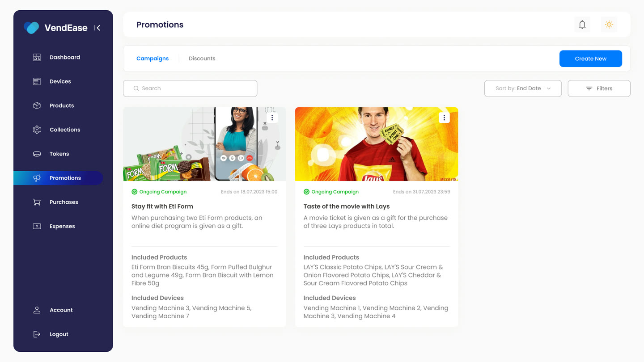Image resolution: width=644 pixels, height=362 pixels.
Task: Click 'Stay fit with Eti Form' title
Action: [x=162, y=206]
